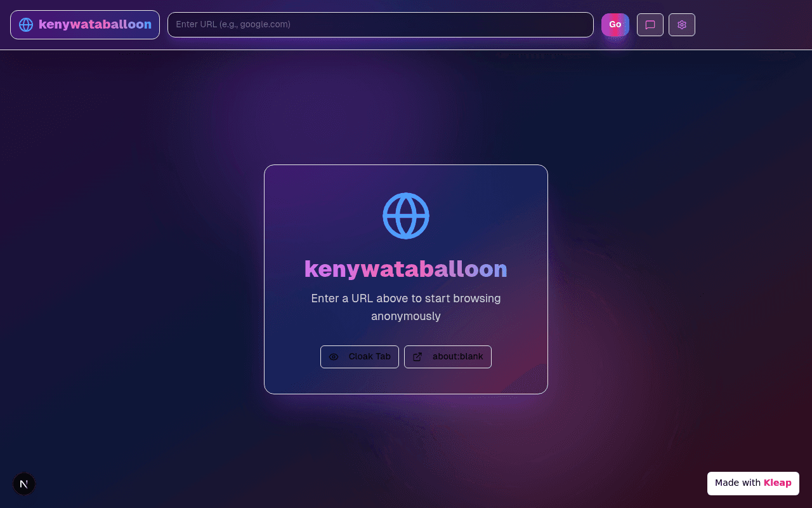The width and height of the screenshot is (812, 508).
Task: Open the chat message icon
Action: [650, 25]
